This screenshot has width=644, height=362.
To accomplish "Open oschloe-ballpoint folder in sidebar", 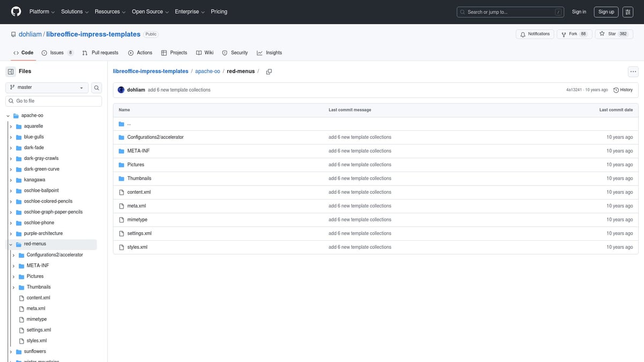I will 41,190.
